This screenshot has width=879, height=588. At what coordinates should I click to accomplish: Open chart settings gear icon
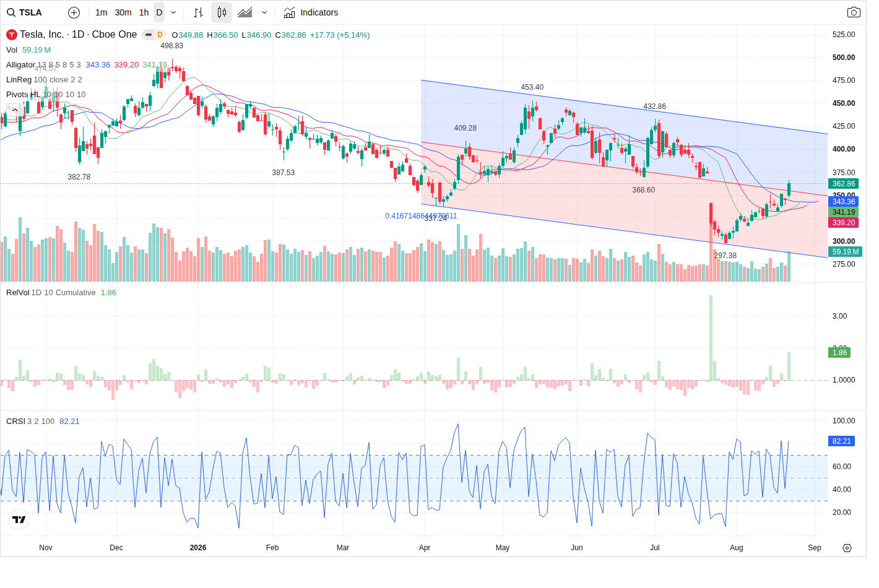pos(847,548)
